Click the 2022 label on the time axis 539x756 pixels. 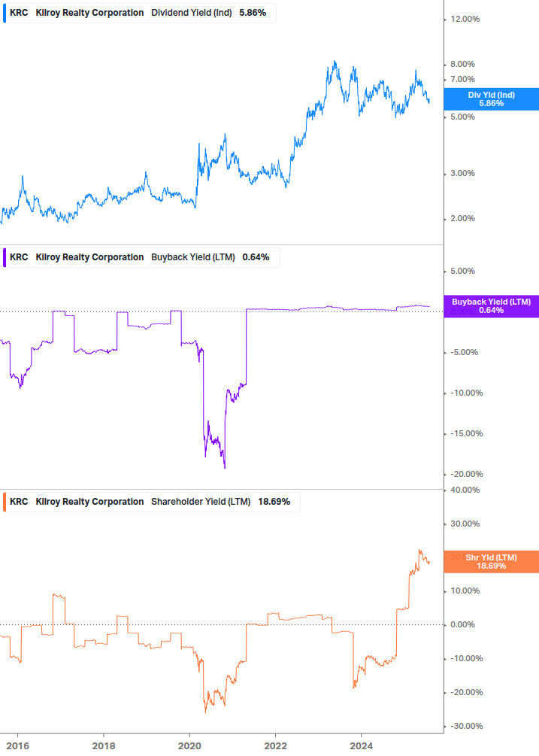[276, 746]
